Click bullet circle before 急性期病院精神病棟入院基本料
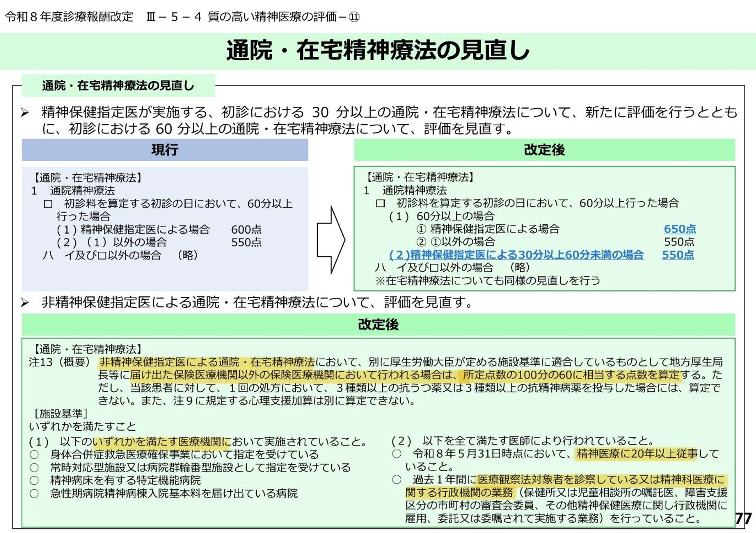 click(x=34, y=493)
